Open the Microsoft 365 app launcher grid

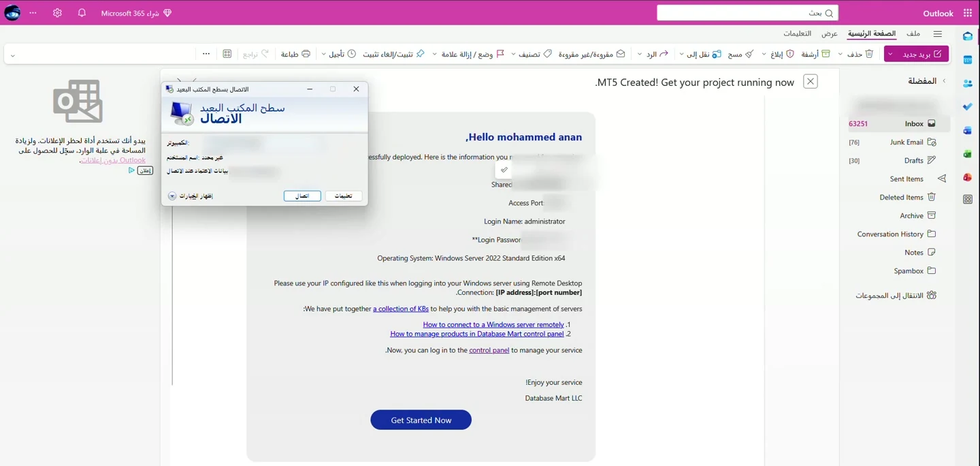point(968,13)
